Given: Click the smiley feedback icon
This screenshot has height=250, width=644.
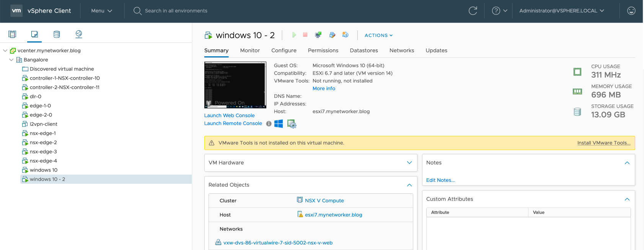Looking at the screenshot, I should tap(631, 11).
